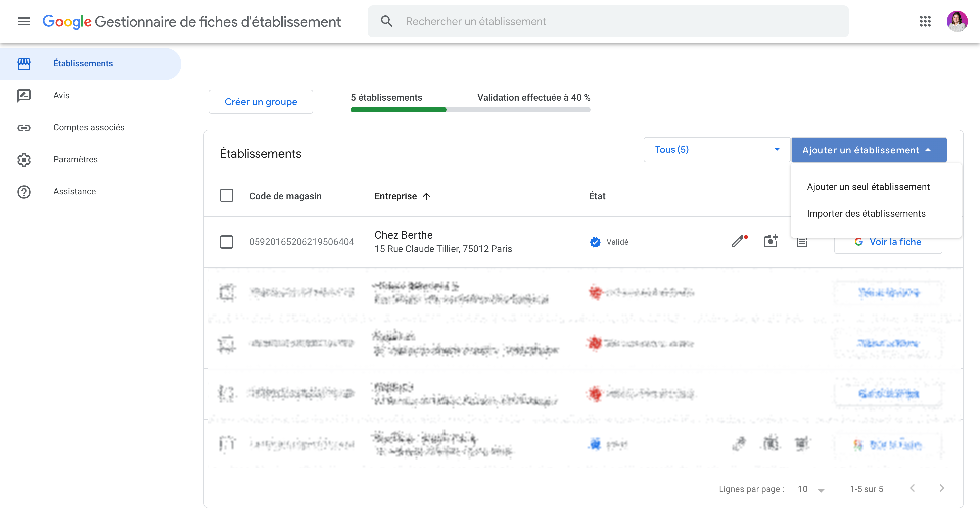The image size is (980, 532).
Task: Focus the Rechercher un établissement field
Action: click(608, 21)
